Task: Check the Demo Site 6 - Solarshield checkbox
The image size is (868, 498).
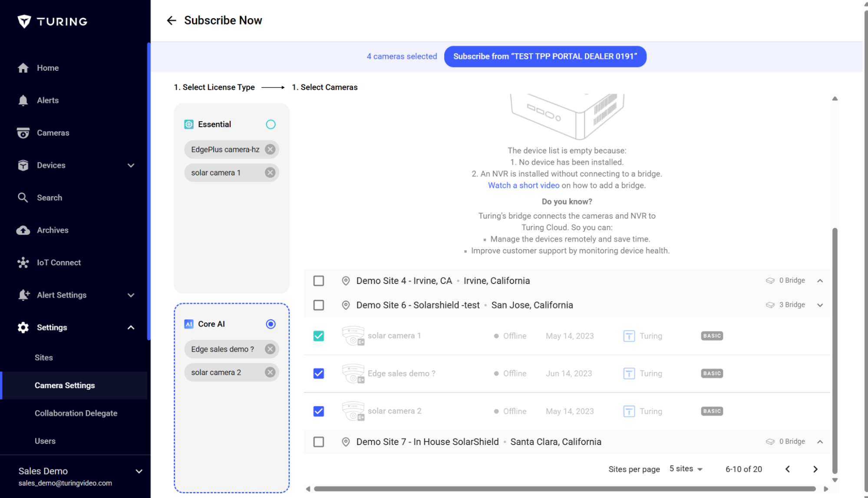Action: coord(319,305)
